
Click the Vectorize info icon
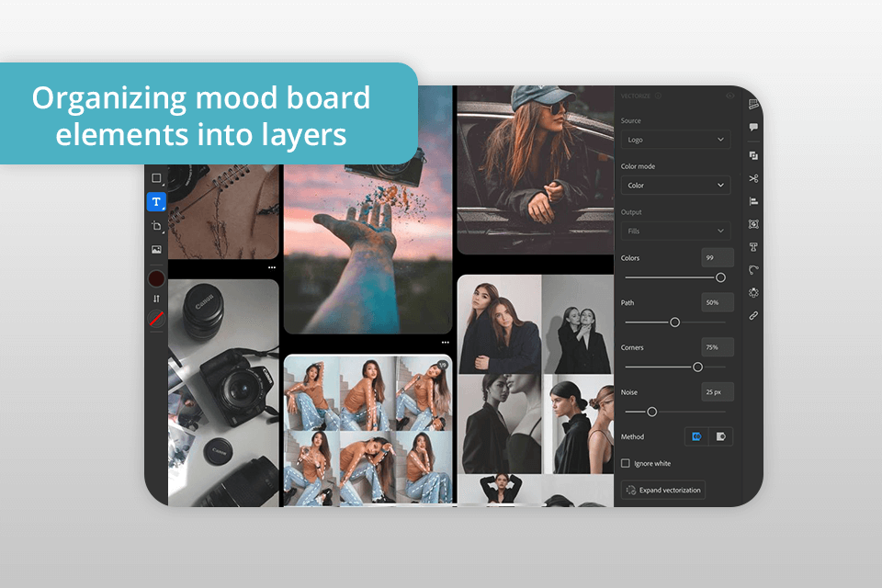click(x=658, y=96)
